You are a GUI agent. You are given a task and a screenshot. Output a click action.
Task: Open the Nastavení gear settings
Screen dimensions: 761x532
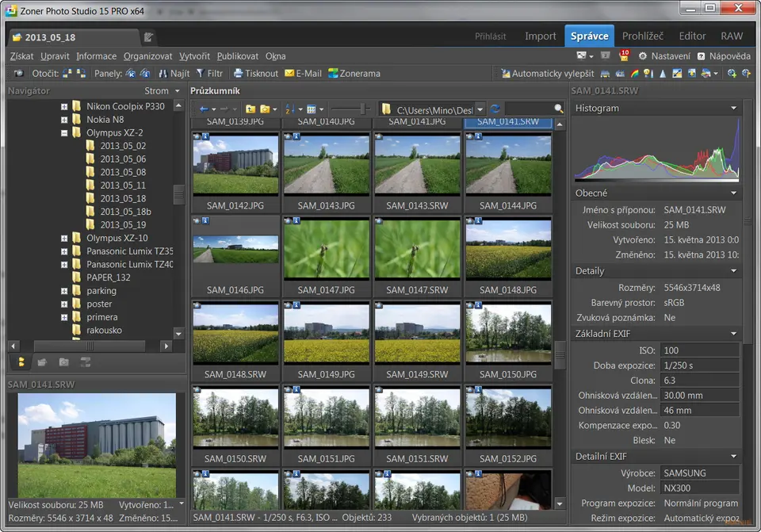(x=643, y=56)
